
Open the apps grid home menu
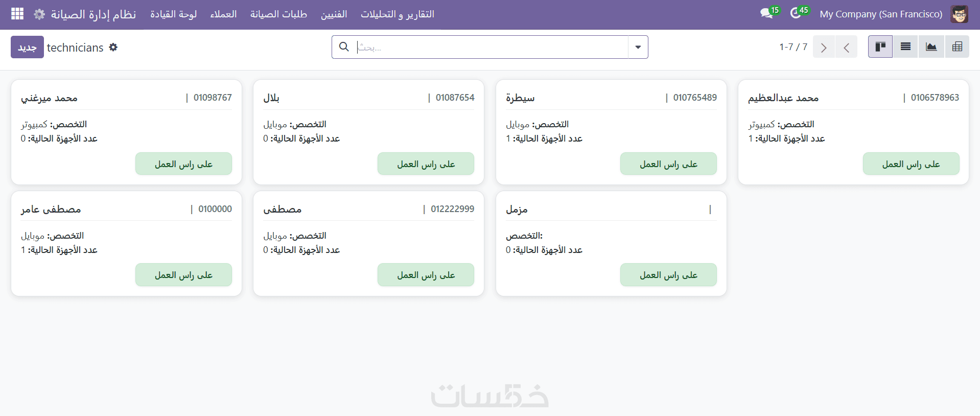(17, 14)
